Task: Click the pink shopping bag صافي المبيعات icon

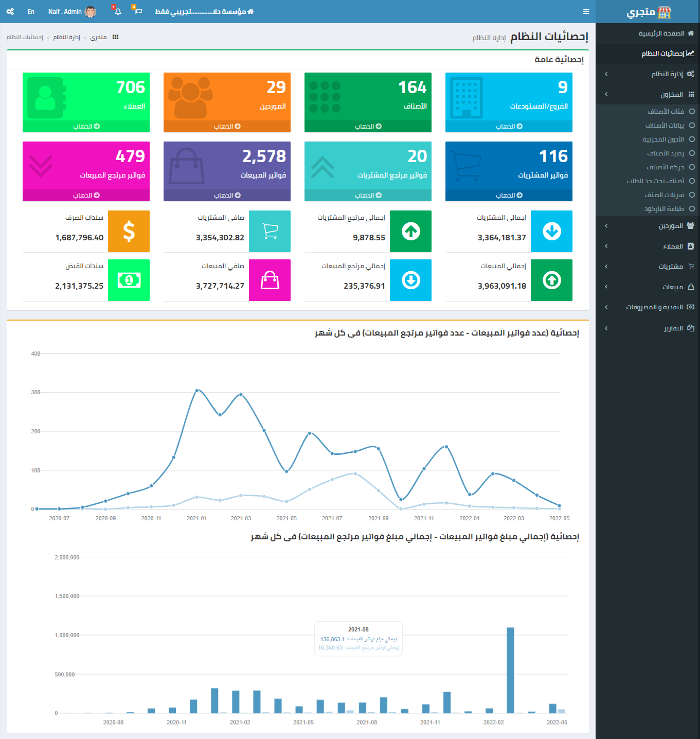Action: pos(270,280)
